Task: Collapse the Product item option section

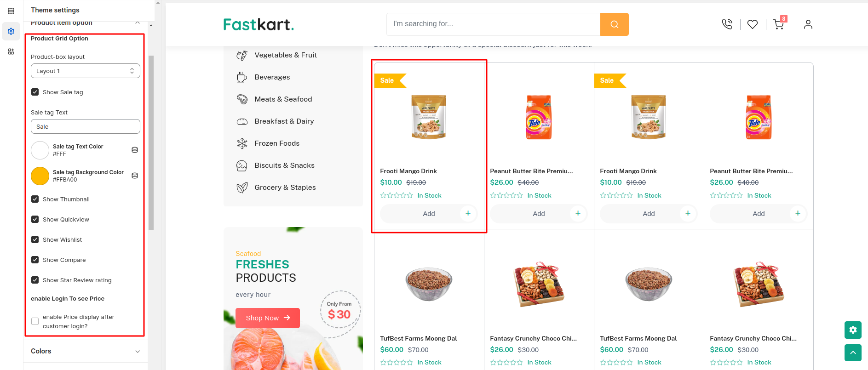Action: coord(137,23)
